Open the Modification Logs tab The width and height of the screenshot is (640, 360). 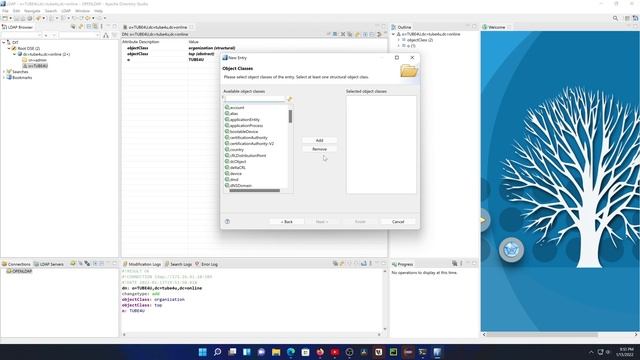(x=142, y=264)
